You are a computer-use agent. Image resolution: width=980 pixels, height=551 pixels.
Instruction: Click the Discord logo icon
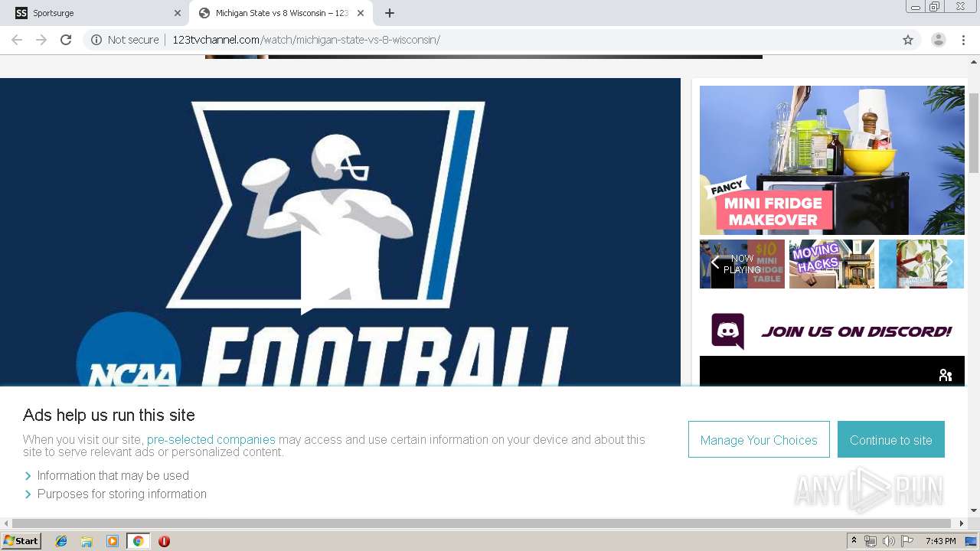[727, 331]
